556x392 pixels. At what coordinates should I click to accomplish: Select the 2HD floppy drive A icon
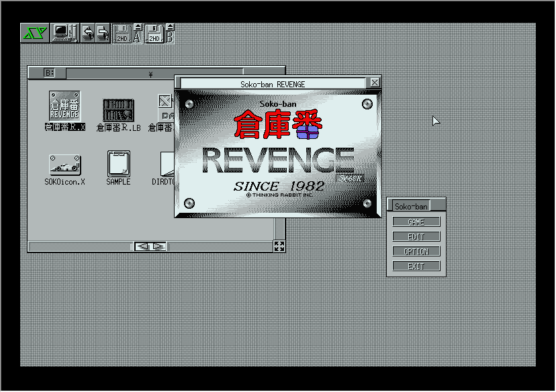pos(122,34)
